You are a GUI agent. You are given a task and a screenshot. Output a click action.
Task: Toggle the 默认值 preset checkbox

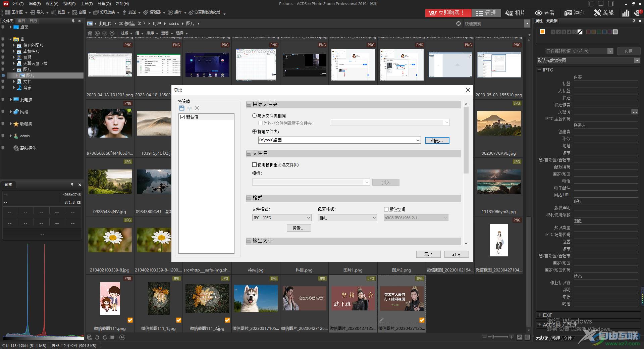182,117
